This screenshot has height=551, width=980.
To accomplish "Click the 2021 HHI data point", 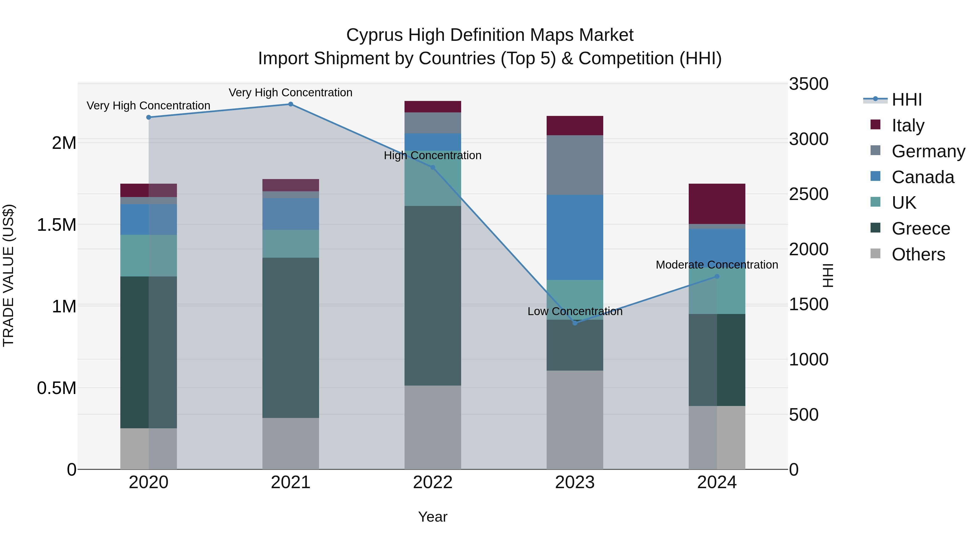I will coord(291,104).
